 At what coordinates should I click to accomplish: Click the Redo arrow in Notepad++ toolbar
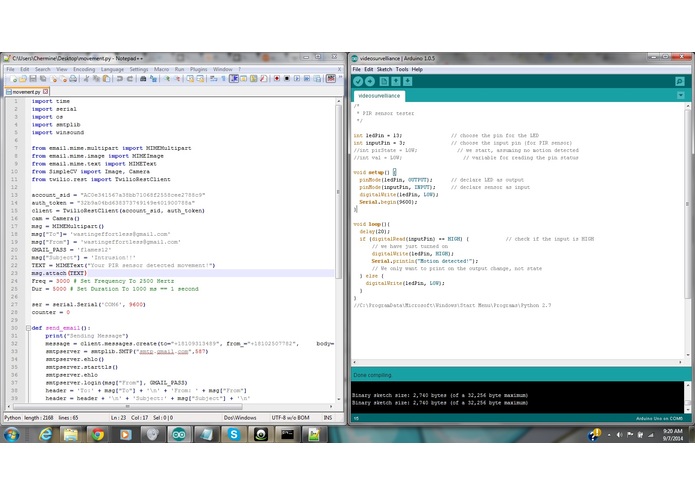[130, 79]
